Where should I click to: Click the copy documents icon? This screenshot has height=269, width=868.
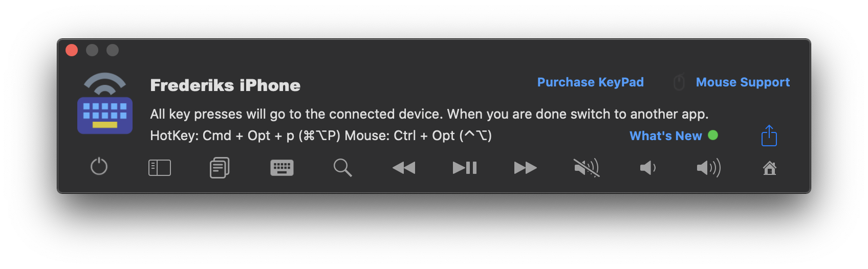click(x=220, y=167)
